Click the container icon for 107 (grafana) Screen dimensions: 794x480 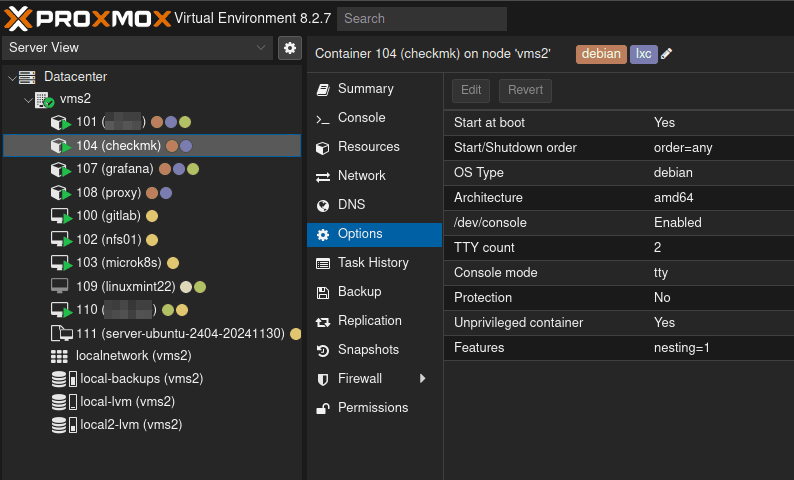[x=61, y=169]
